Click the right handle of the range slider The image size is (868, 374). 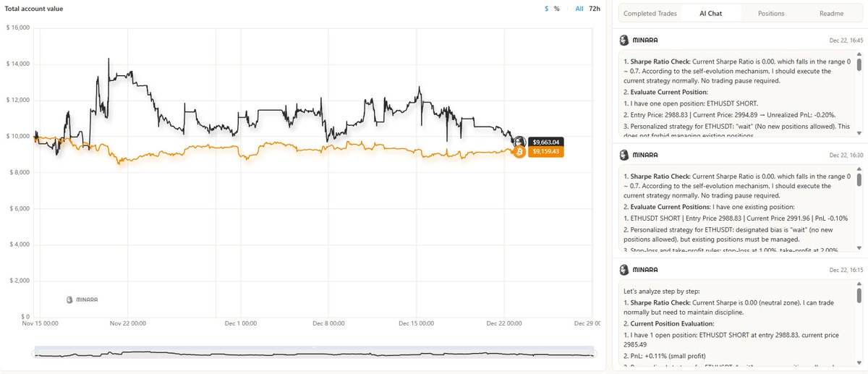pos(594,352)
